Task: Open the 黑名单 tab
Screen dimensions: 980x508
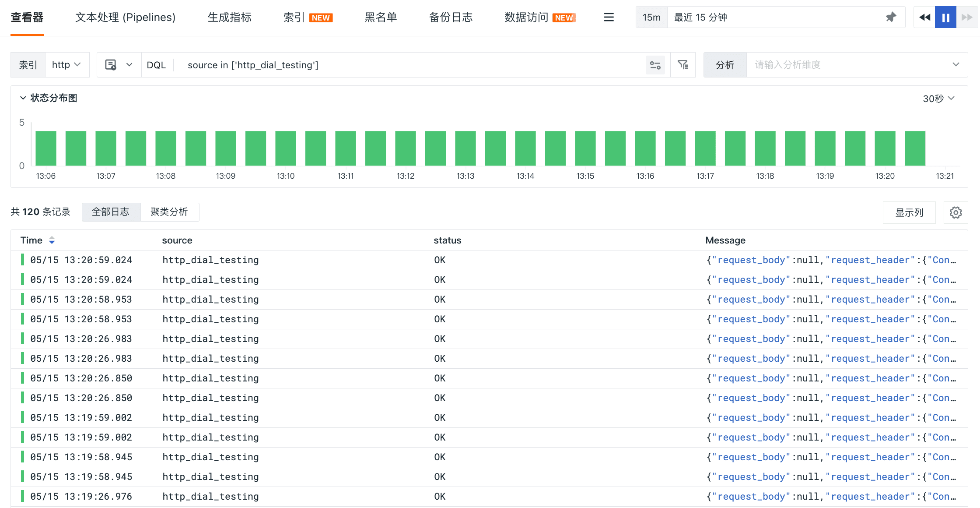Action: pyautogui.click(x=381, y=18)
